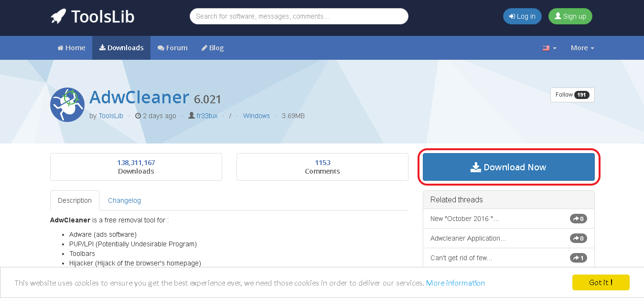Click reply badge of Adwcleaner Application thread
644x298 pixels.
tap(579, 238)
